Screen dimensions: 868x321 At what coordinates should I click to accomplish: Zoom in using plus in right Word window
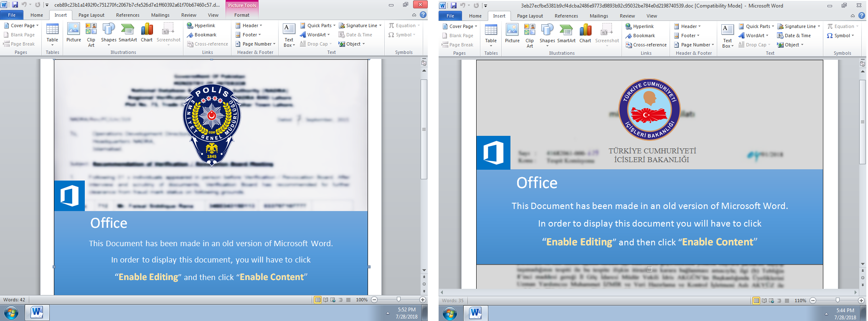pyautogui.click(x=861, y=301)
